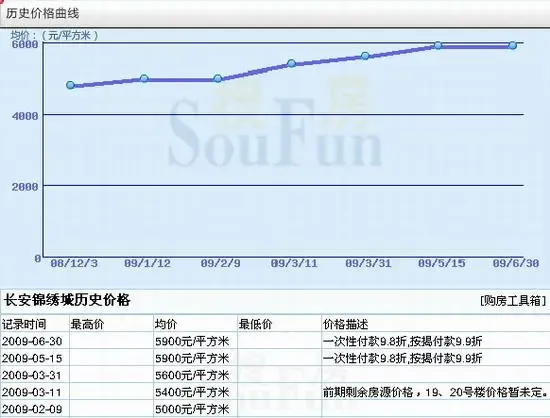Click the 09/1/12 data point marker

[x=144, y=78]
